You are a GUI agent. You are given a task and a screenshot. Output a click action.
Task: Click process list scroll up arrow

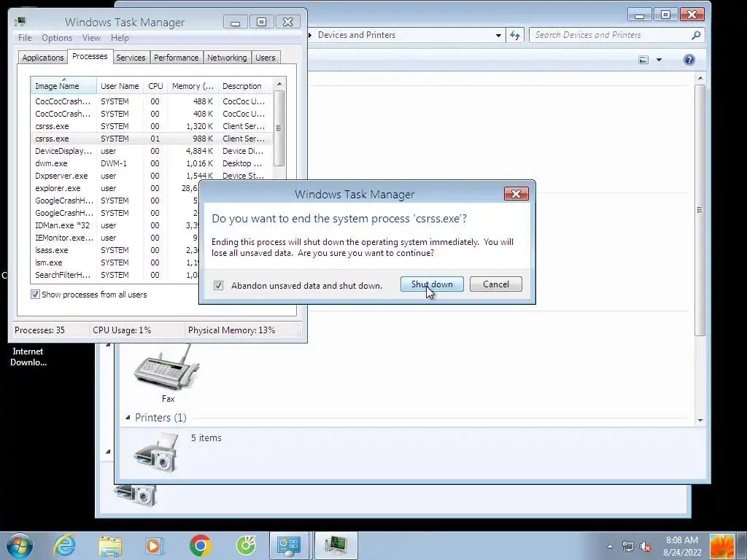[x=279, y=84]
